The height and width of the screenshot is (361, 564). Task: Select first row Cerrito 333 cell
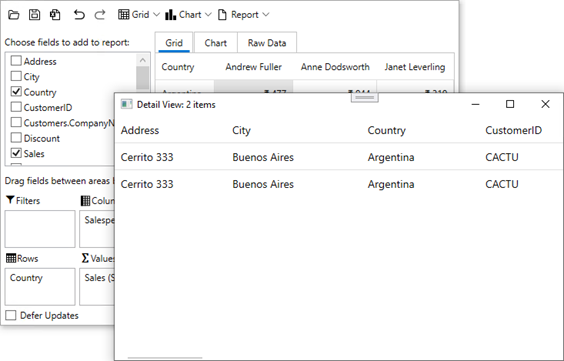click(x=147, y=157)
